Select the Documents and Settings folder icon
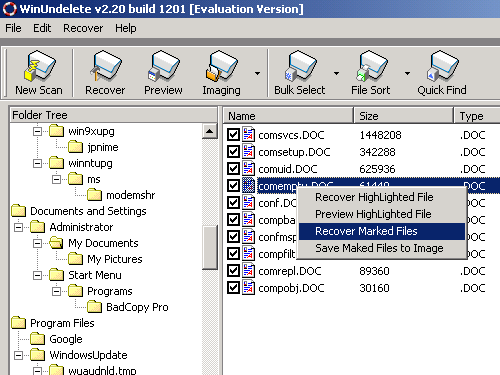This screenshot has height=375, width=500. pyautogui.click(x=18, y=211)
